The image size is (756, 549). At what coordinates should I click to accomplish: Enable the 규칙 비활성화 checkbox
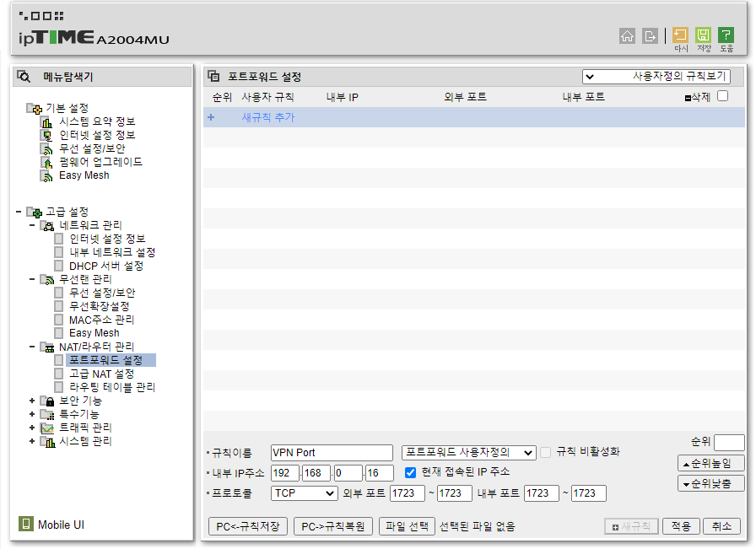coord(545,452)
